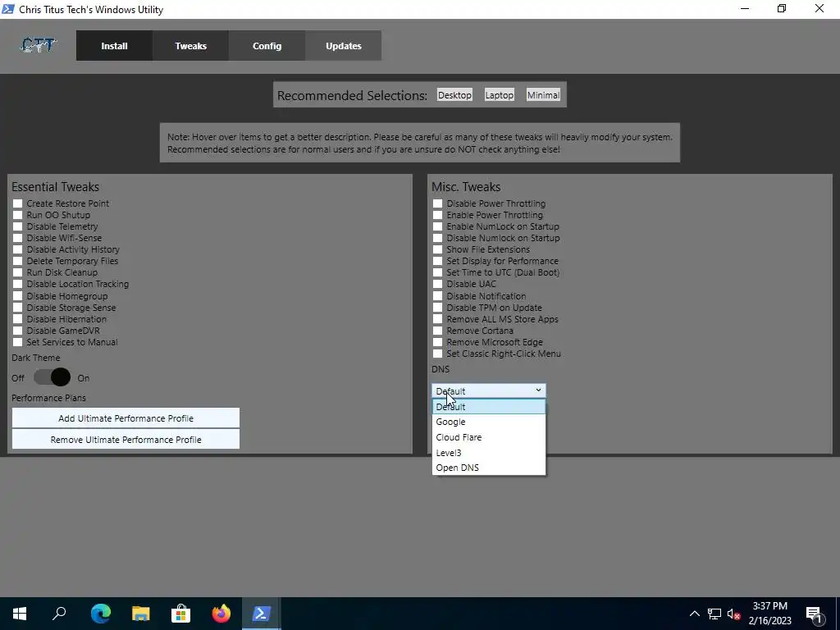Image resolution: width=840 pixels, height=630 pixels.
Task: Open the Updates tab
Action: [x=344, y=46]
